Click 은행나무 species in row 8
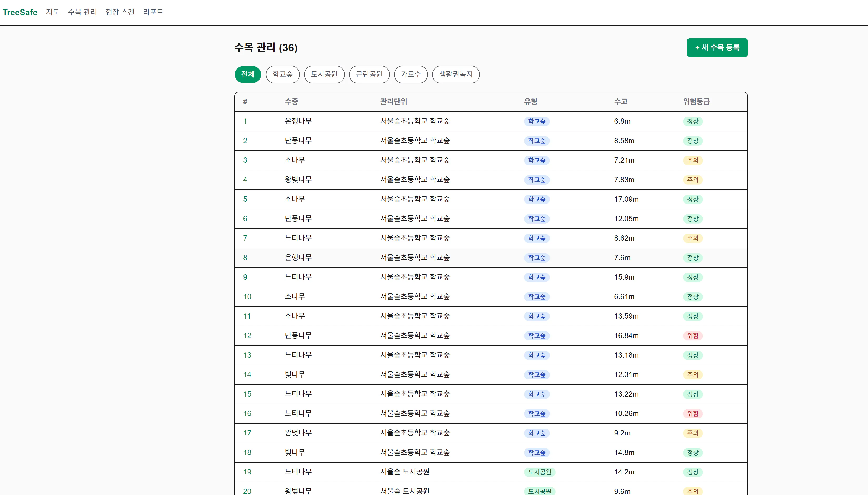Image resolution: width=868 pixels, height=495 pixels. pyautogui.click(x=298, y=257)
